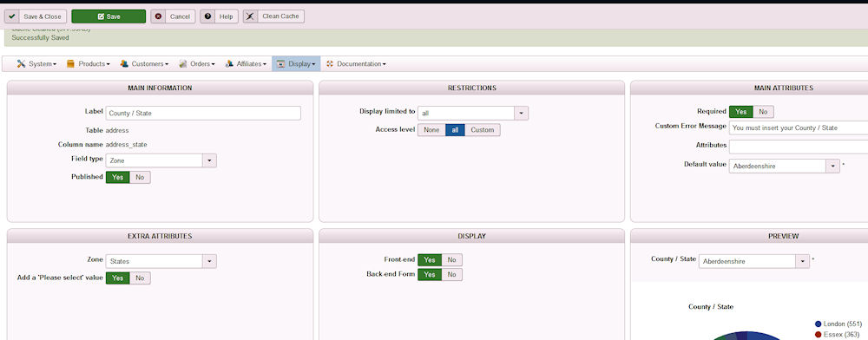Click the Help button

[220, 16]
